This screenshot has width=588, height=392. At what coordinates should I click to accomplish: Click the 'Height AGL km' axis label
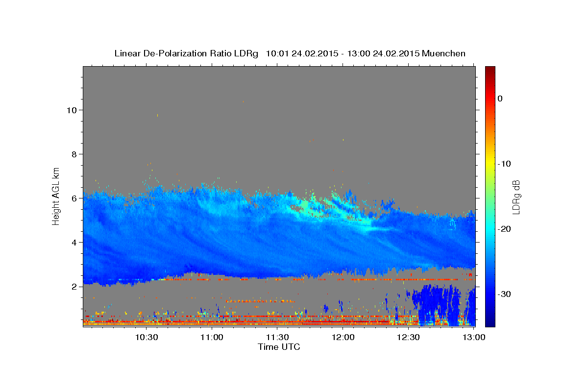56,196
